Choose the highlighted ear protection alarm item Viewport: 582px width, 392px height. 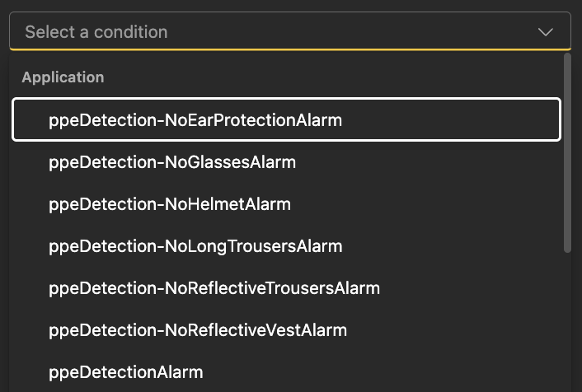195,120
